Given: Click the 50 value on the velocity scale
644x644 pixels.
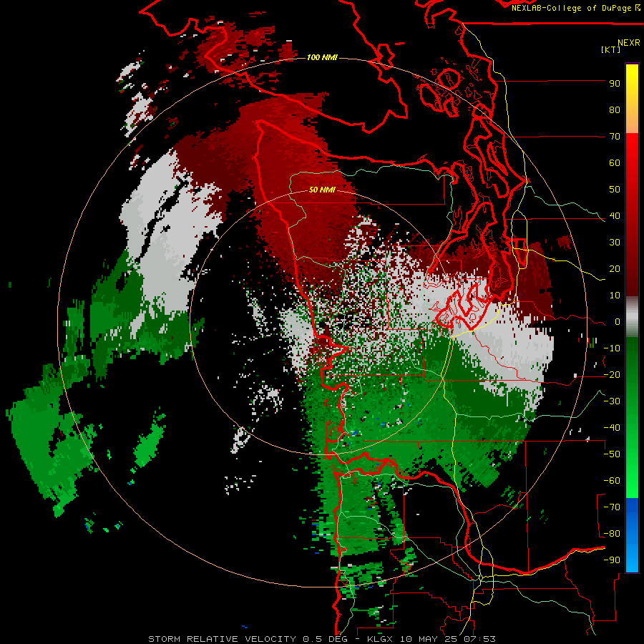Looking at the screenshot, I should [x=615, y=190].
